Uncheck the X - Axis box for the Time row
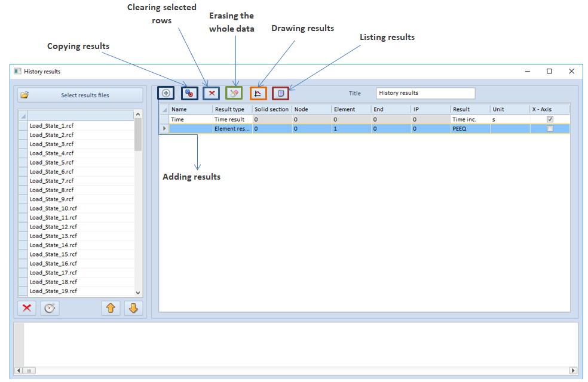Viewport: 588px width, 382px height. coord(550,119)
